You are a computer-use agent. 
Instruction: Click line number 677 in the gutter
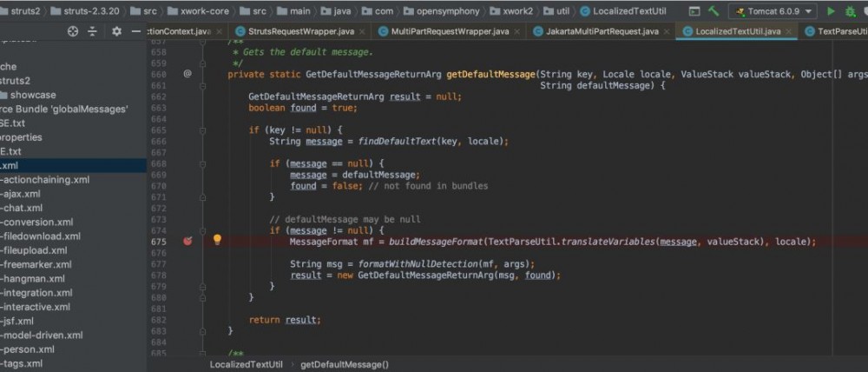coord(158,264)
